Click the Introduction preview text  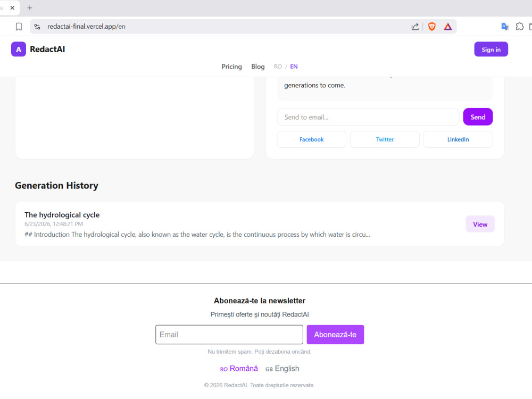tap(197, 235)
